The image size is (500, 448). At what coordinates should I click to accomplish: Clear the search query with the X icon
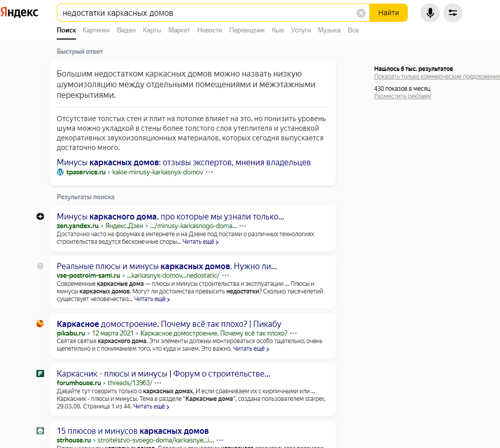361,13
